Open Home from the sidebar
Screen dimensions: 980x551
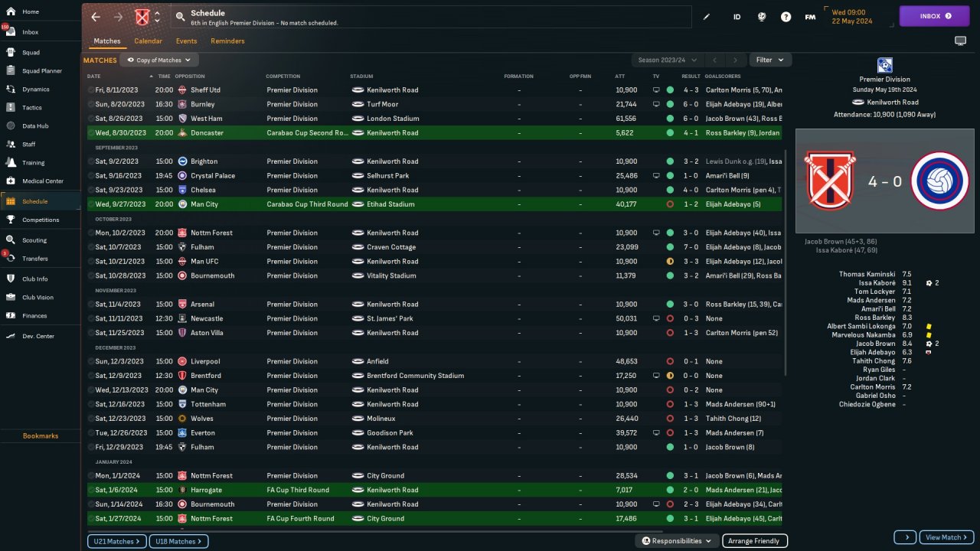[x=40, y=11]
